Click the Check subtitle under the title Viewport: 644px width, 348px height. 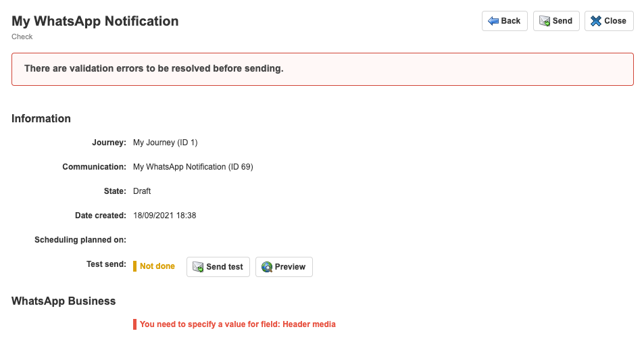(22, 36)
